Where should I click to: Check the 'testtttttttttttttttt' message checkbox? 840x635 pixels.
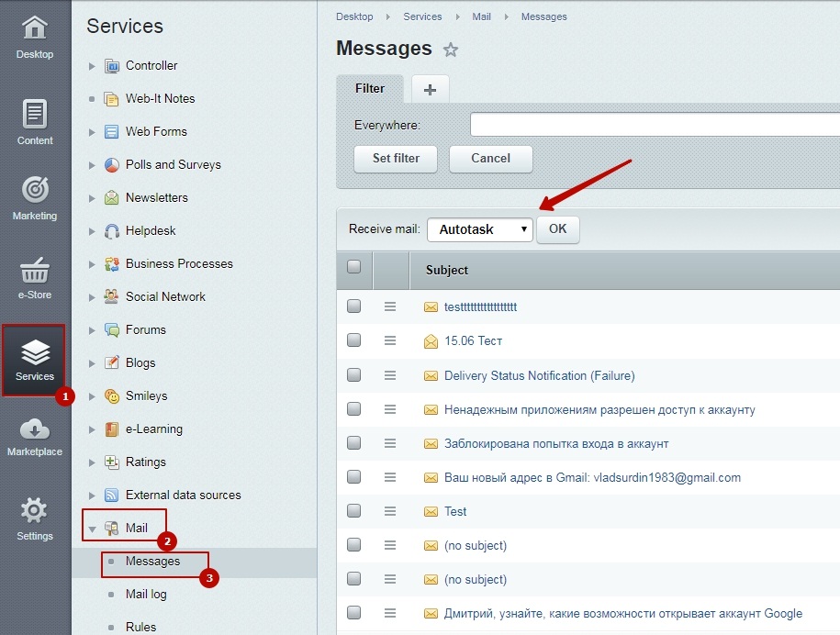(x=353, y=306)
